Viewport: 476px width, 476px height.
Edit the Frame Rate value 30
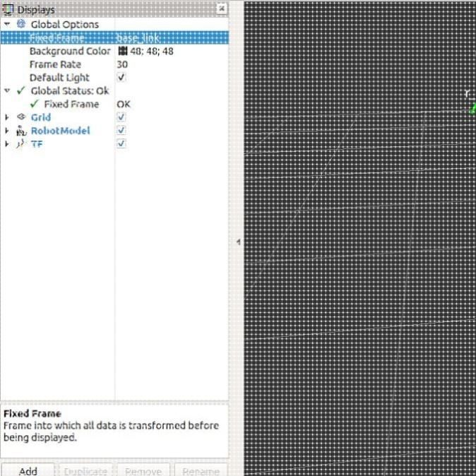point(122,64)
